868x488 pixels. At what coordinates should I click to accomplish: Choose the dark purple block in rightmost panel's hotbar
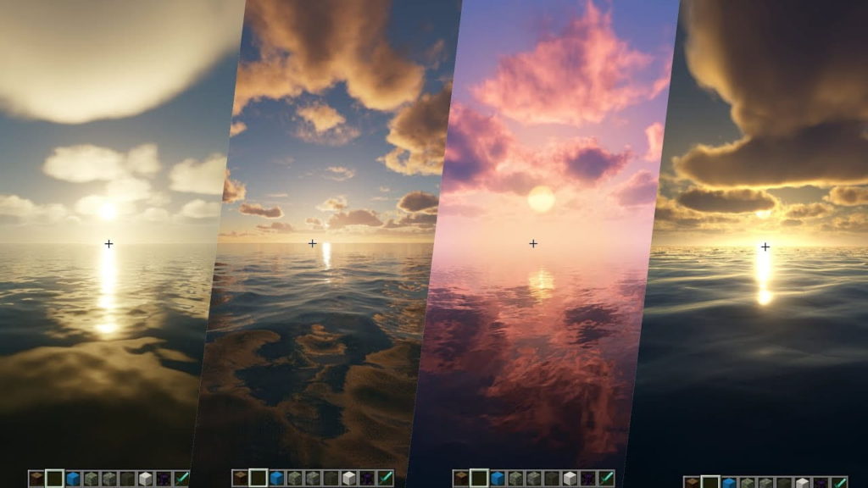(821, 482)
